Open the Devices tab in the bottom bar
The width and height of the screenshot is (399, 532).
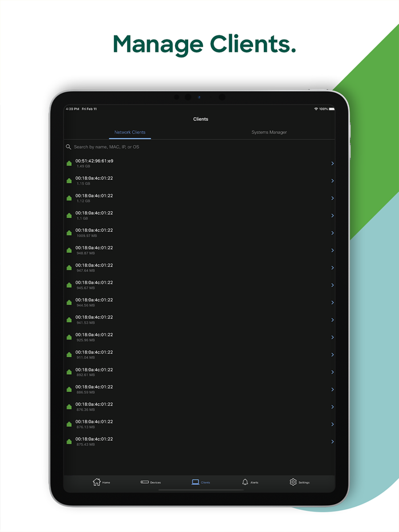pos(150,482)
